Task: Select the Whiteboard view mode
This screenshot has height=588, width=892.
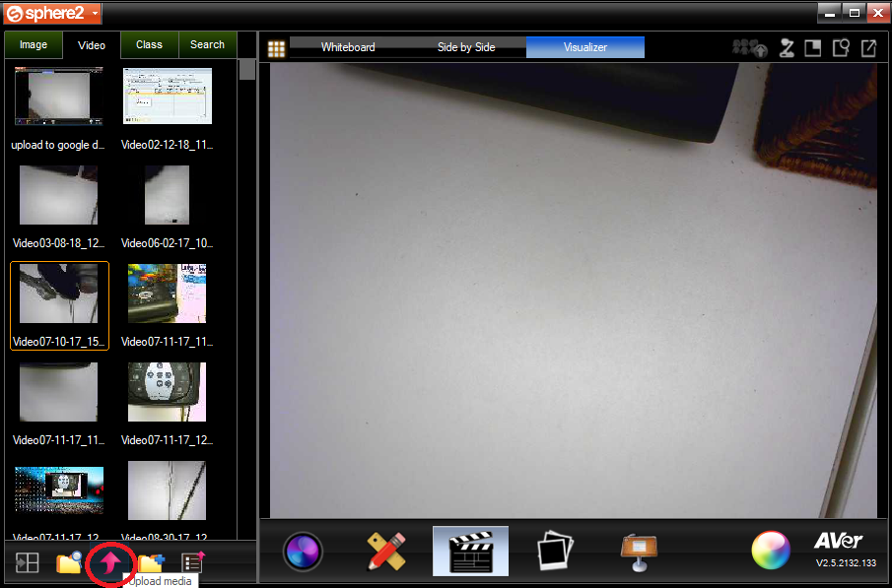Action: click(x=348, y=47)
